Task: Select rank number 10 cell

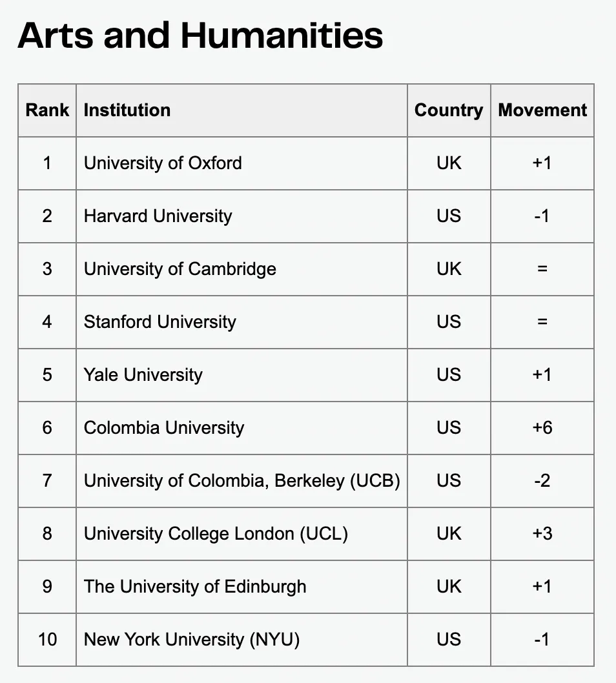Action: (x=47, y=640)
